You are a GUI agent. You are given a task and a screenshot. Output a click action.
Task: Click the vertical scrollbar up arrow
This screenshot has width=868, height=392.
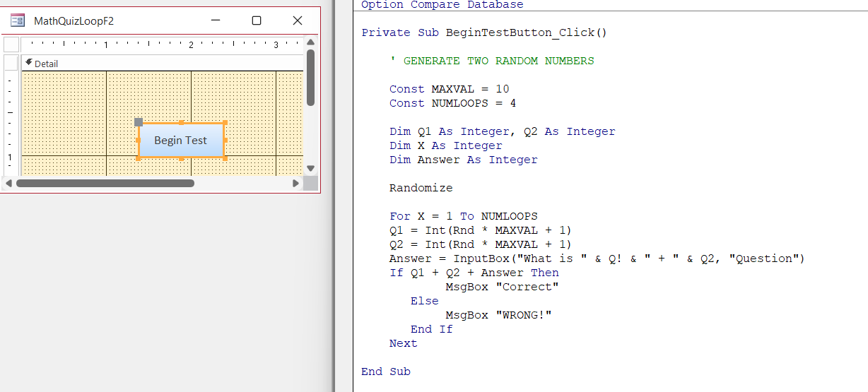(310, 43)
